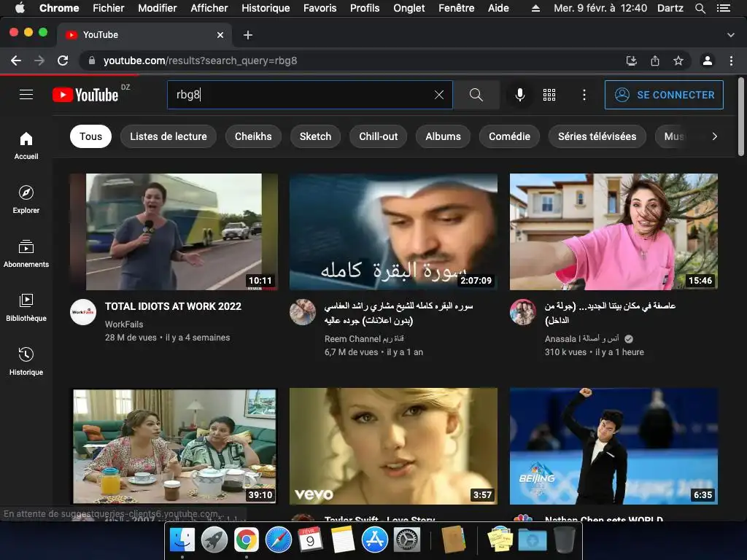Click the magnifier search button
747x560 pixels.
[476, 95]
